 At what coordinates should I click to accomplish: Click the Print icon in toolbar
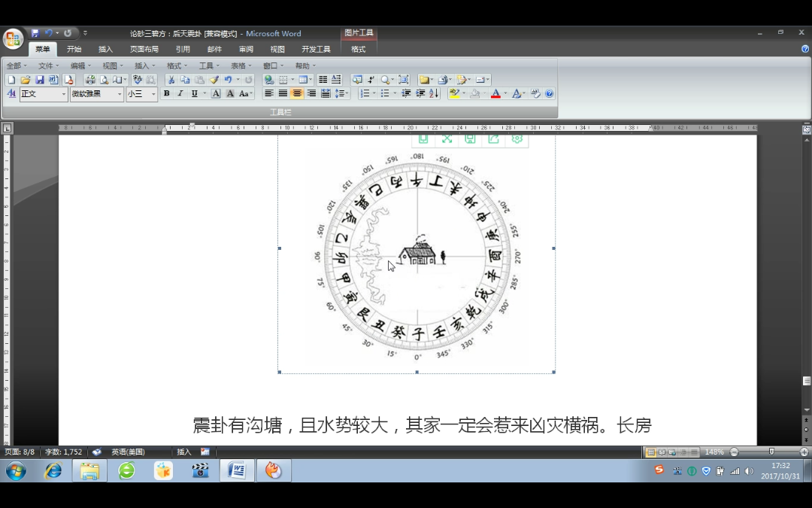(x=90, y=80)
